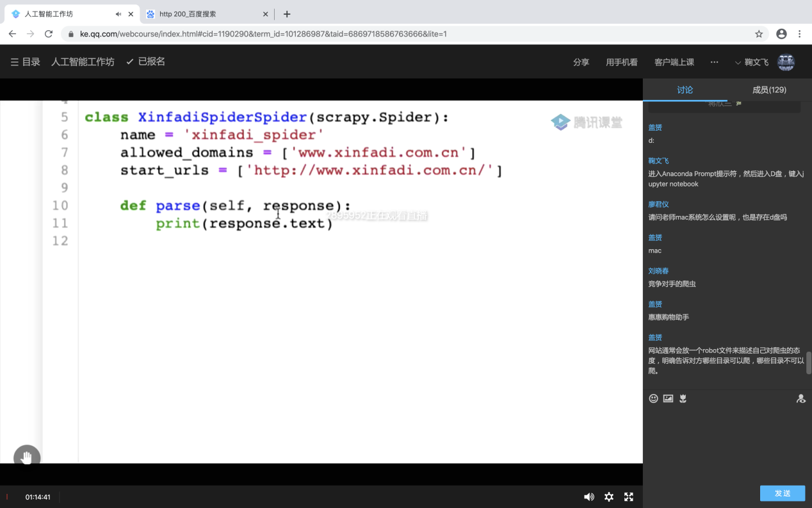Open the video settings gear
Viewport: 812px width, 508px height.
pyautogui.click(x=609, y=497)
